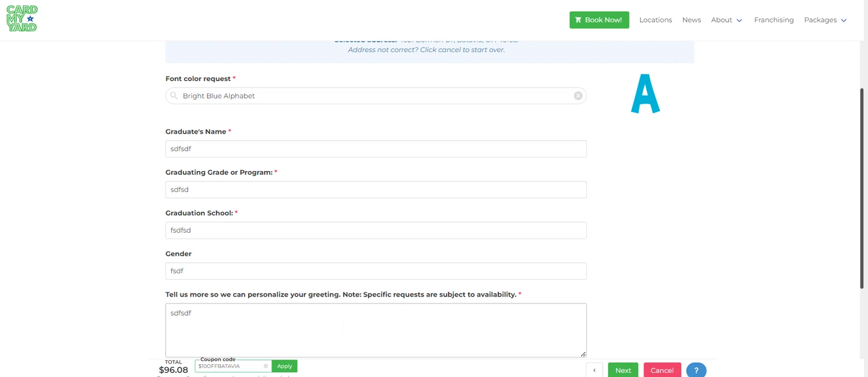Image resolution: width=868 pixels, height=377 pixels.
Task: Expand the About menu
Action: 726,20
